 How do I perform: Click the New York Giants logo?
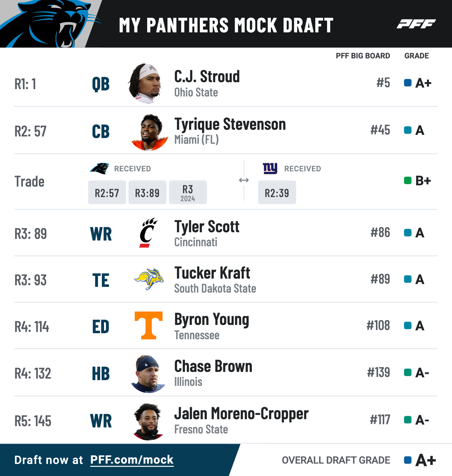(x=270, y=168)
